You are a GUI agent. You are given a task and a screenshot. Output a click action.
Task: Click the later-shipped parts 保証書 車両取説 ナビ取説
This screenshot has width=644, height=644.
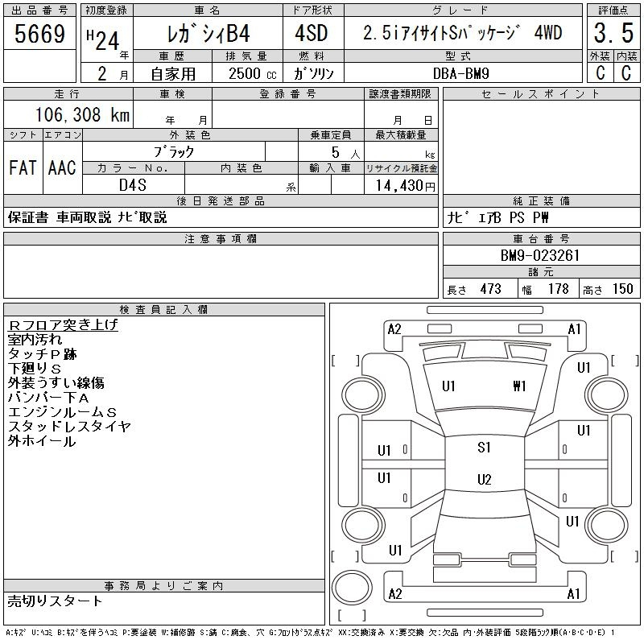tap(87, 217)
